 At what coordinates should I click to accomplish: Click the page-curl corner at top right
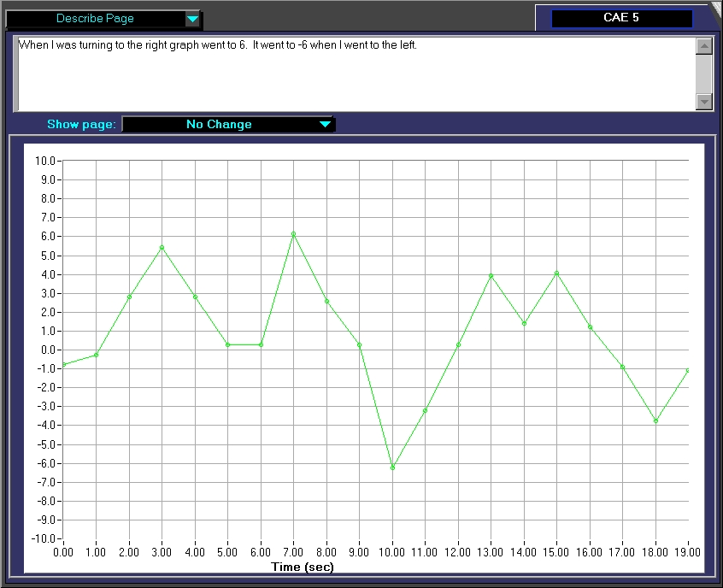[715, 7]
